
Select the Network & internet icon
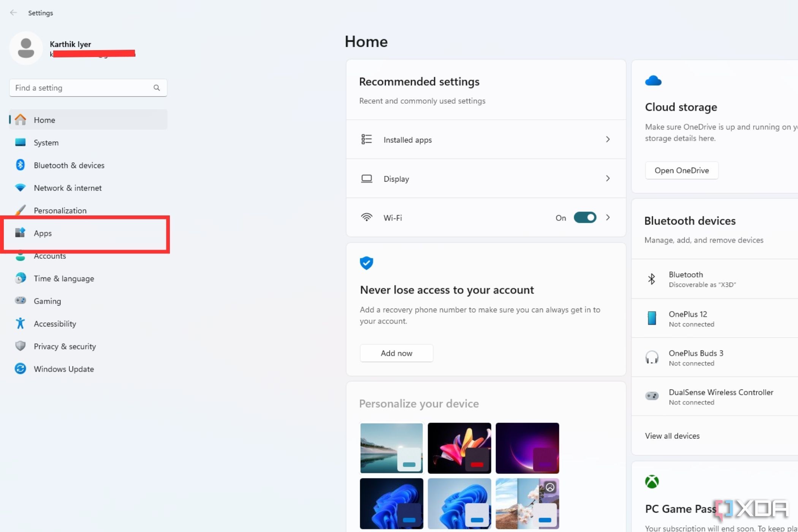pos(20,188)
